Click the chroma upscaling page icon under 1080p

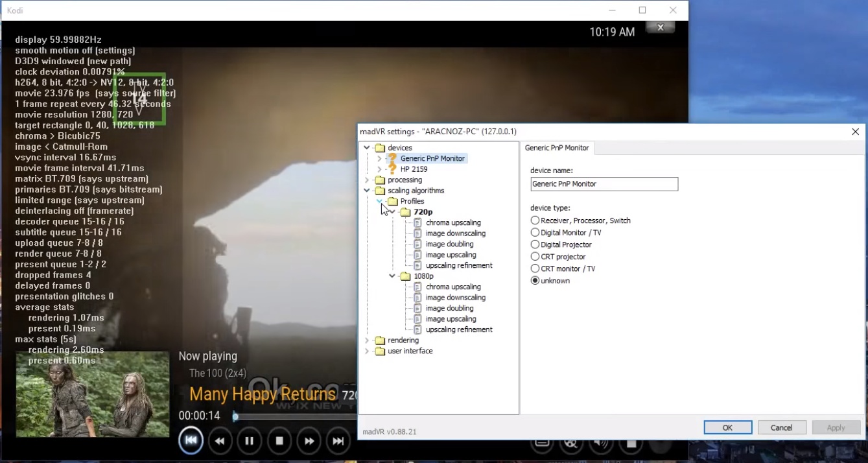point(417,287)
